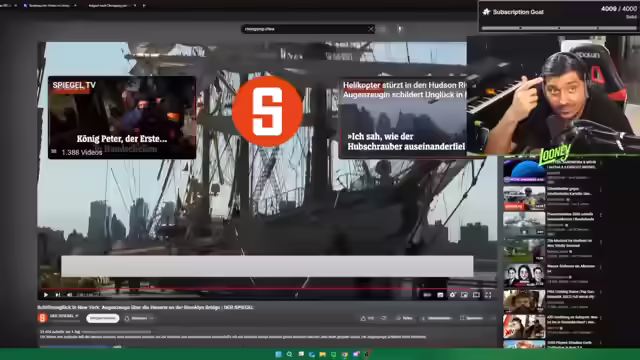
Task: Switch player to miniplayer mode icon
Action: [464, 295]
